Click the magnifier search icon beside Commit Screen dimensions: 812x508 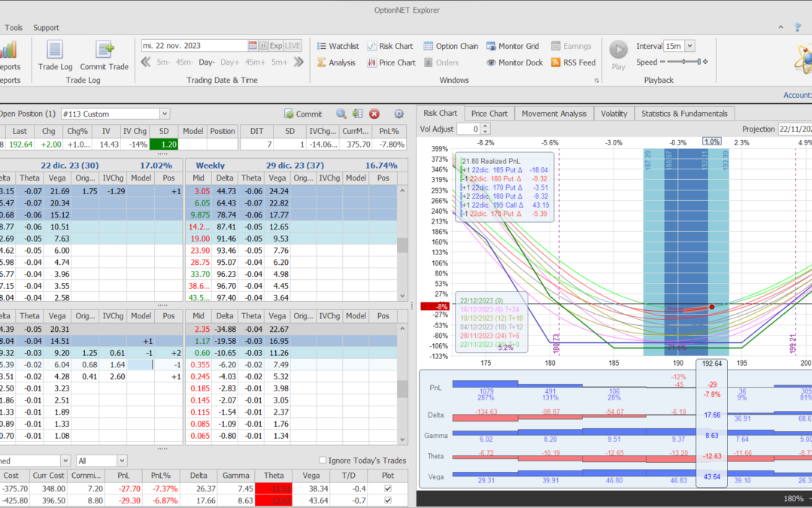[x=341, y=114]
